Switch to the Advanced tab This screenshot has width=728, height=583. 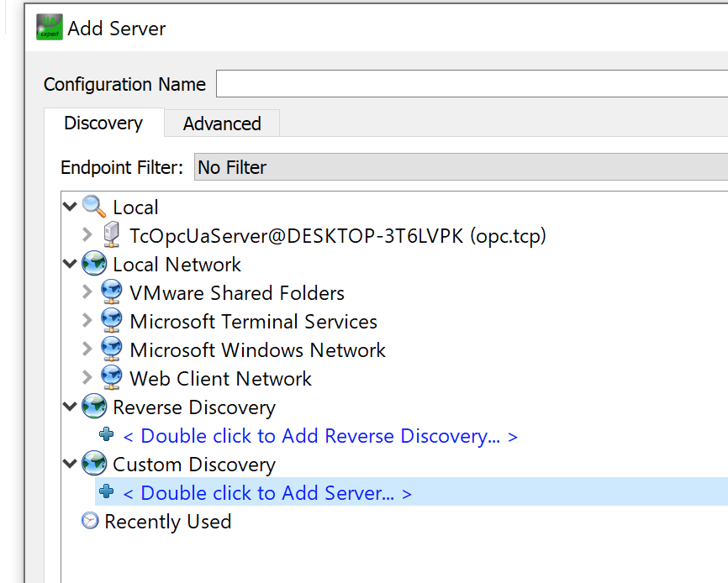coord(222,123)
